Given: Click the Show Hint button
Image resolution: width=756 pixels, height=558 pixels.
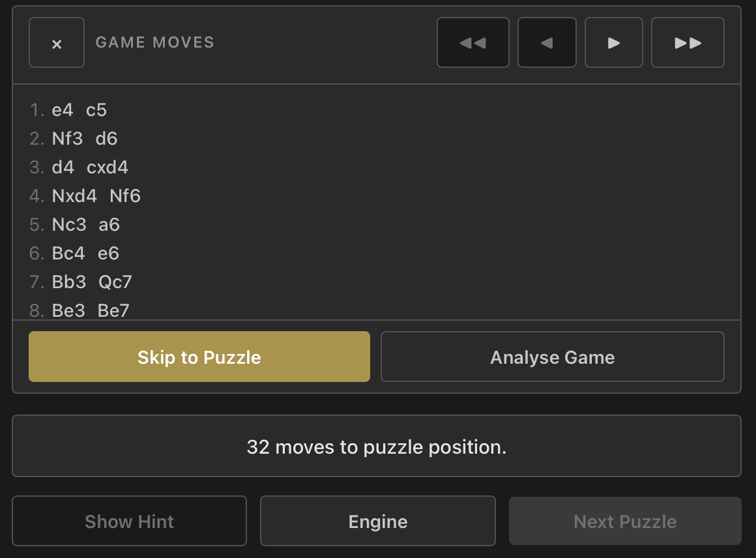Looking at the screenshot, I should pos(129,521).
